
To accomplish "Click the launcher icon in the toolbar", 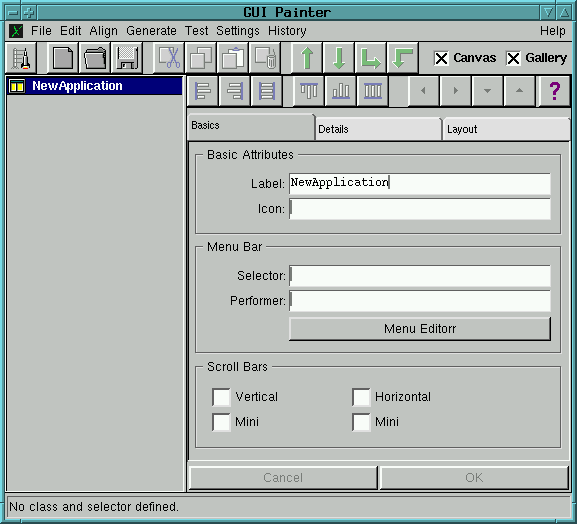I will click(21, 58).
